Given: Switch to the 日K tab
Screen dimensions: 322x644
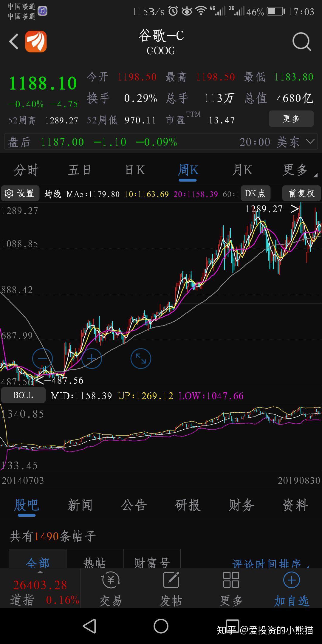Looking at the screenshot, I should (x=135, y=170).
